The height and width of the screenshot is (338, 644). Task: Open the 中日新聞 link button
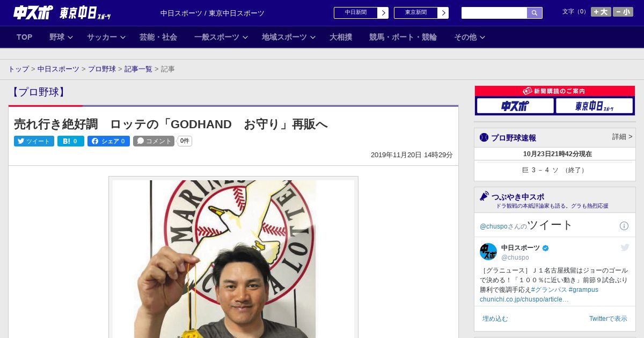coord(361,13)
